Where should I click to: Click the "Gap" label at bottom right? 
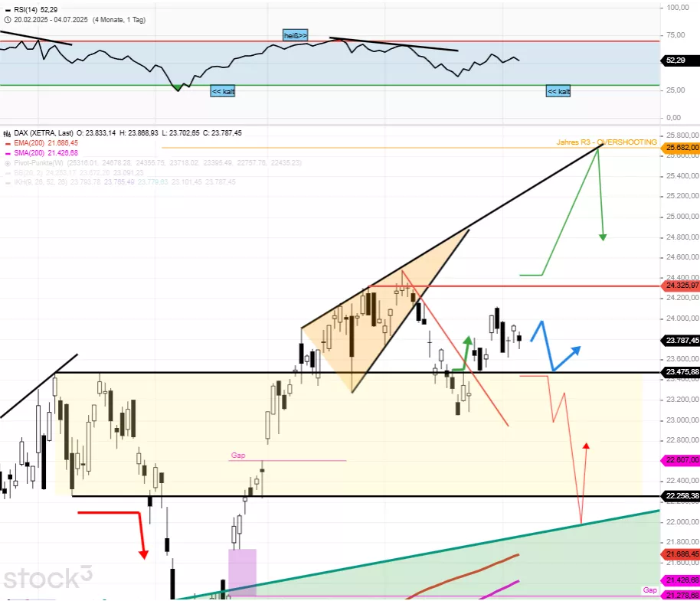tap(650, 590)
